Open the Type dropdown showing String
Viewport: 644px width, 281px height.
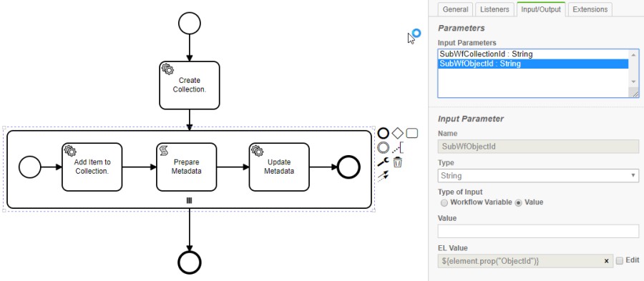pos(538,176)
